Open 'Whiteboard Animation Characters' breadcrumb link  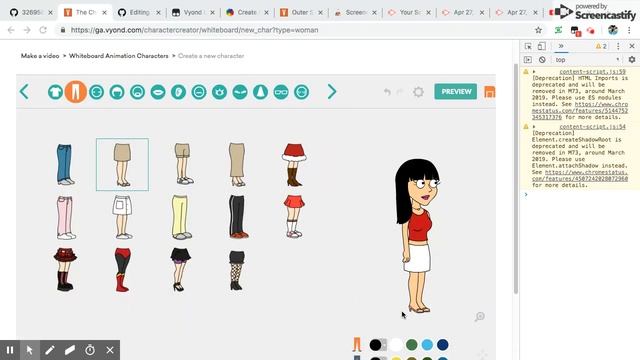point(118,56)
